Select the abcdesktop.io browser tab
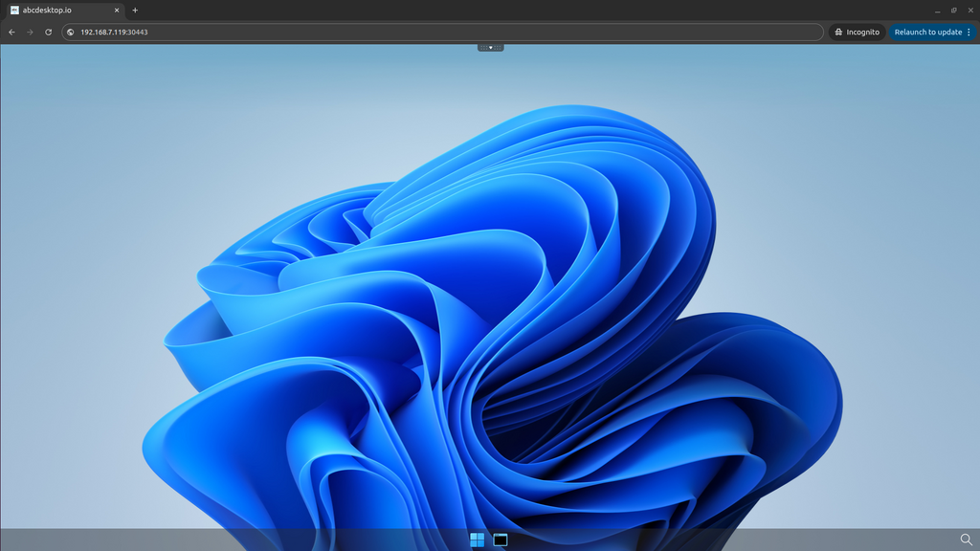 click(x=64, y=10)
